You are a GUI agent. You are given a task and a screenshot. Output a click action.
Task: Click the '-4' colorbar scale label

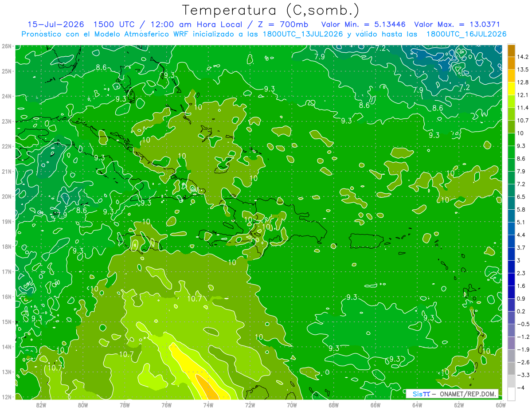[x=522, y=388]
